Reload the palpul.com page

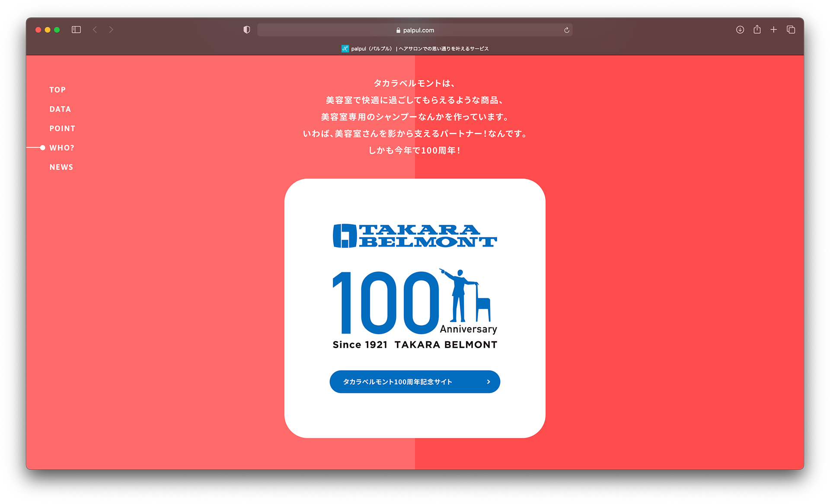pos(566,30)
